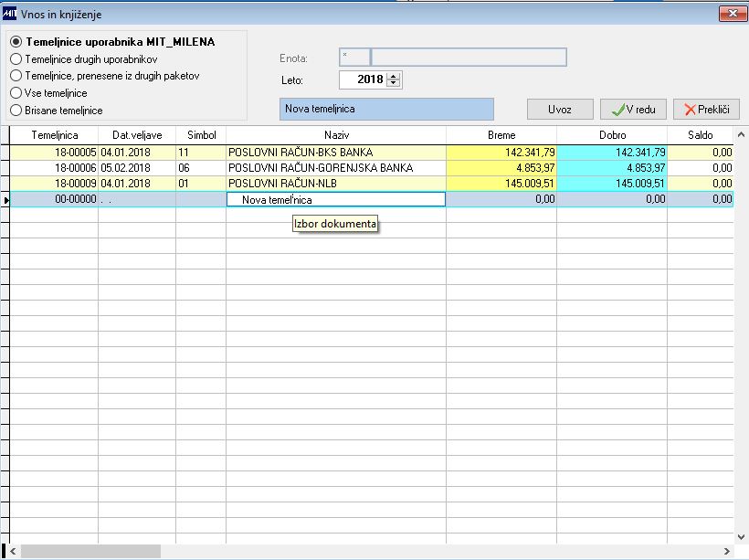Image resolution: width=749 pixels, height=560 pixels.
Task: Confirm with the V redu button
Action: pos(633,110)
